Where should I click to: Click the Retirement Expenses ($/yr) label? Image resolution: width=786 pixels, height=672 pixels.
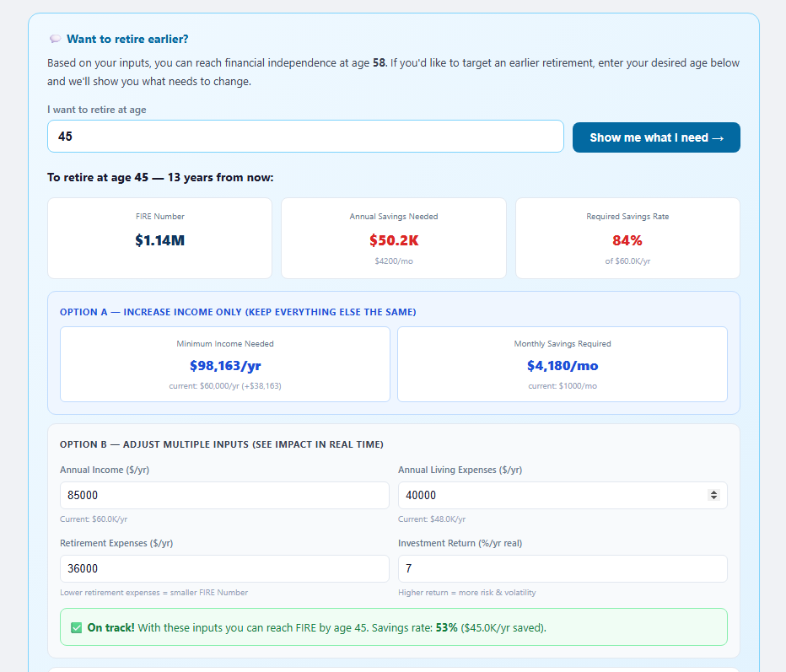(116, 543)
